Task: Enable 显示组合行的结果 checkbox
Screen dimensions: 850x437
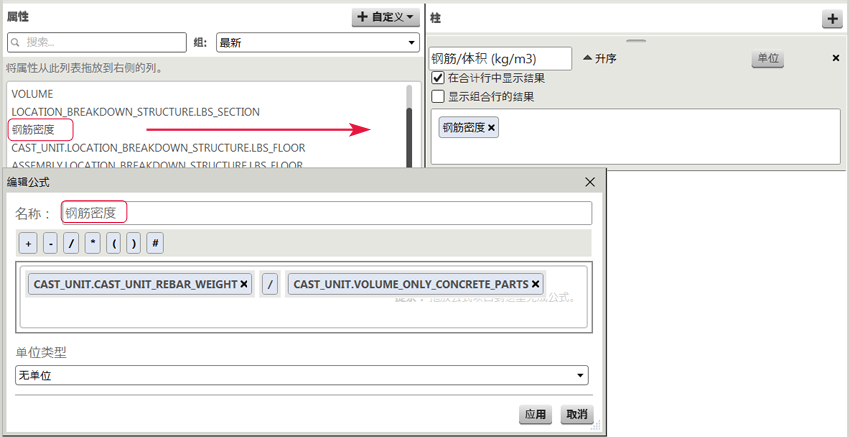Action: click(437, 97)
